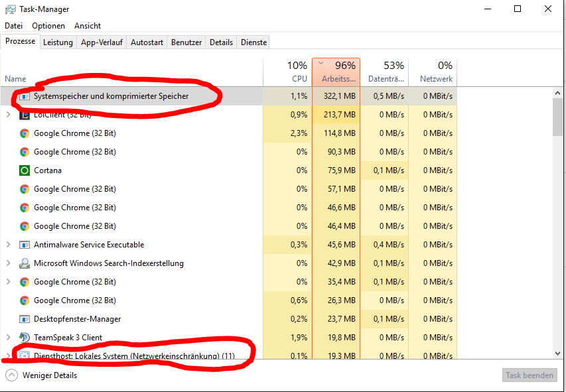Switch to the Leistung tab
The height and width of the screenshot is (392, 566).
point(58,42)
